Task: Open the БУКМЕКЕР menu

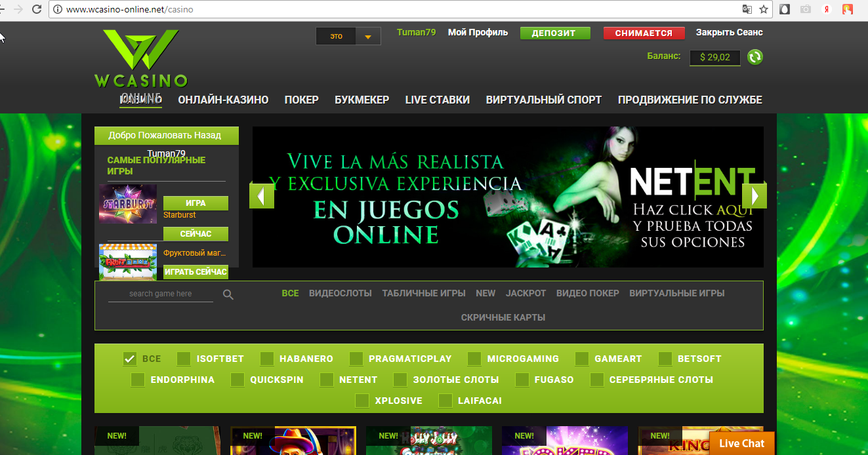Action: [x=362, y=100]
